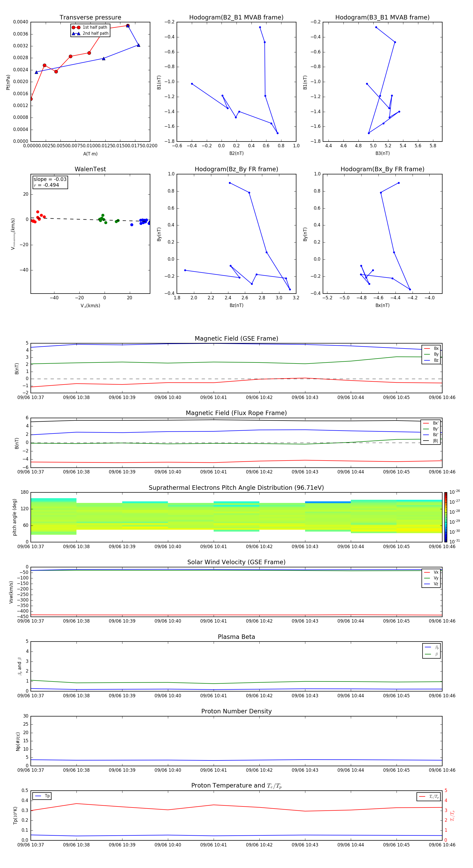The height and width of the screenshot is (868, 473).
Task: Select the "slope = -0.03" annotation
Action: [50, 179]
